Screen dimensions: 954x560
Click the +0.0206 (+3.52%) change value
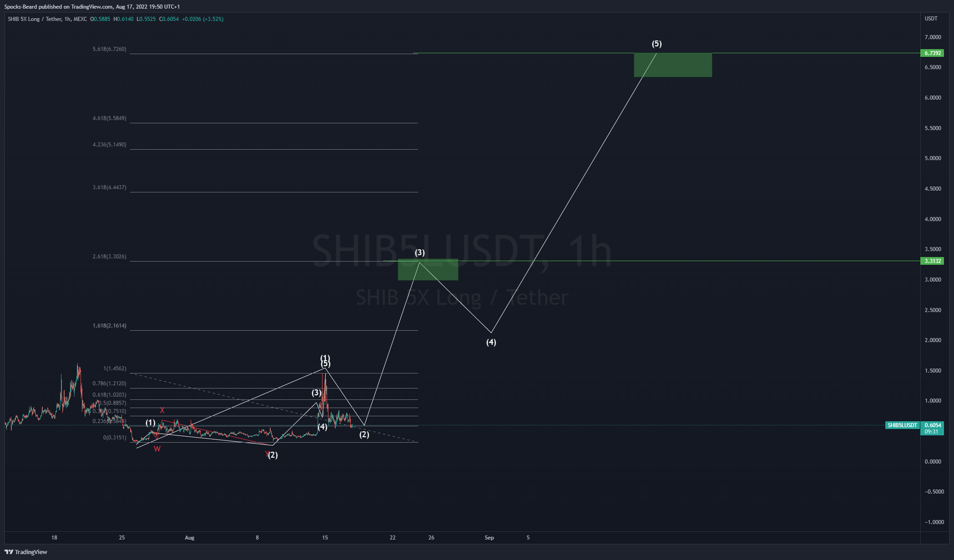pyautogui.click(x=202, y=19)
